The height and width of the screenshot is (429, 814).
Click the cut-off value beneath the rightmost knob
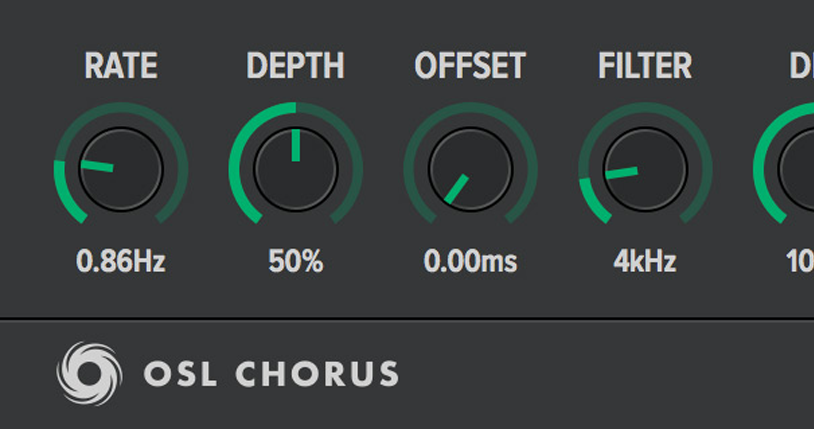click(800, 262)
